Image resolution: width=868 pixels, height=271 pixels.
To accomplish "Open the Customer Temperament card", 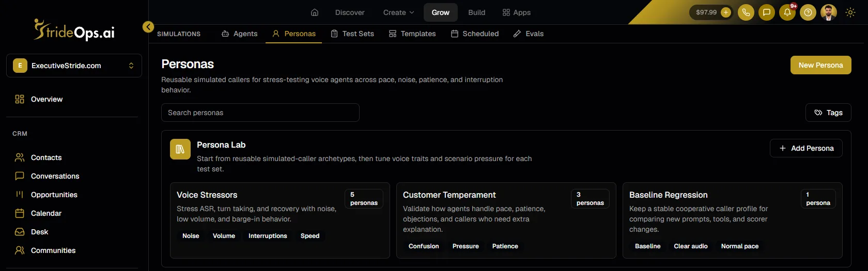I will tap(506, 220).
